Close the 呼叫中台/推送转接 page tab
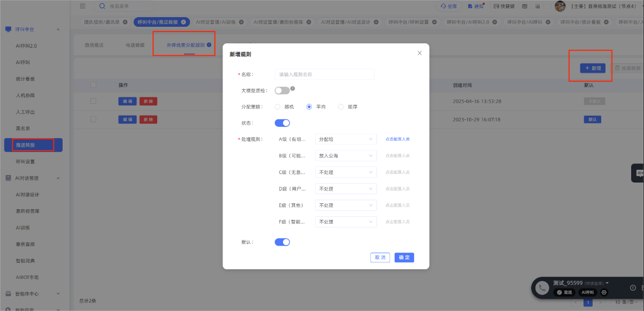Viewport: 644px width, 311px height. [183, 22]
